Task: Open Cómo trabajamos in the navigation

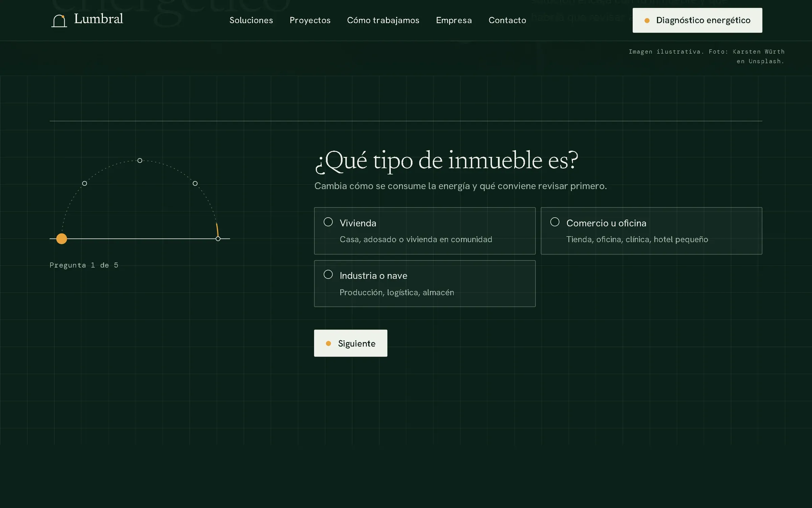Action: click(383, 20)
